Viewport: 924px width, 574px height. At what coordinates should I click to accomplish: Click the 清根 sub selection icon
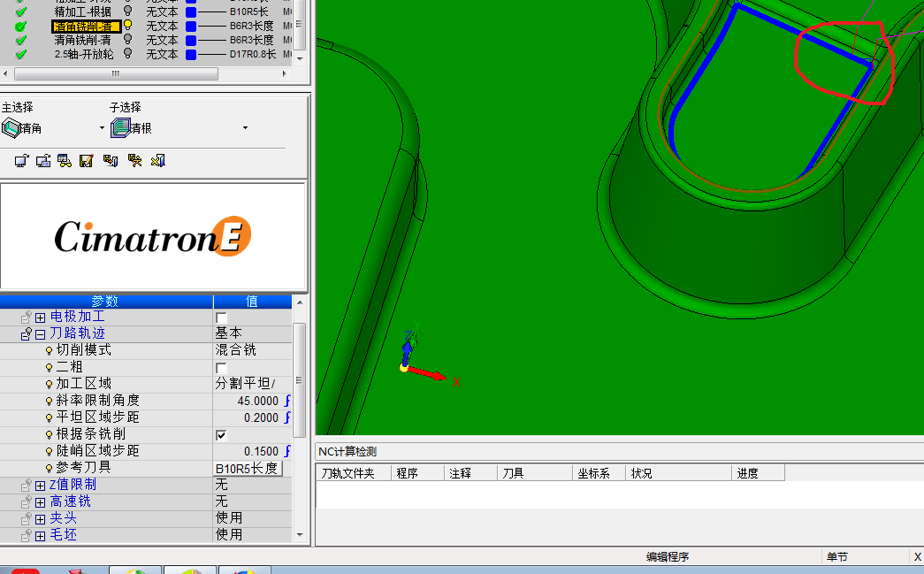click(x=120, y=128)
